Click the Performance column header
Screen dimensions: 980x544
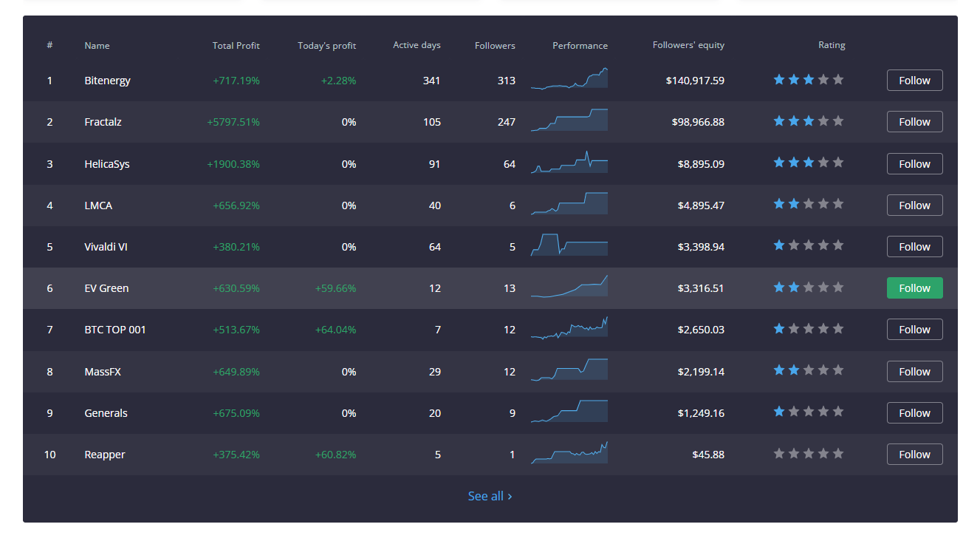point(580,46)
